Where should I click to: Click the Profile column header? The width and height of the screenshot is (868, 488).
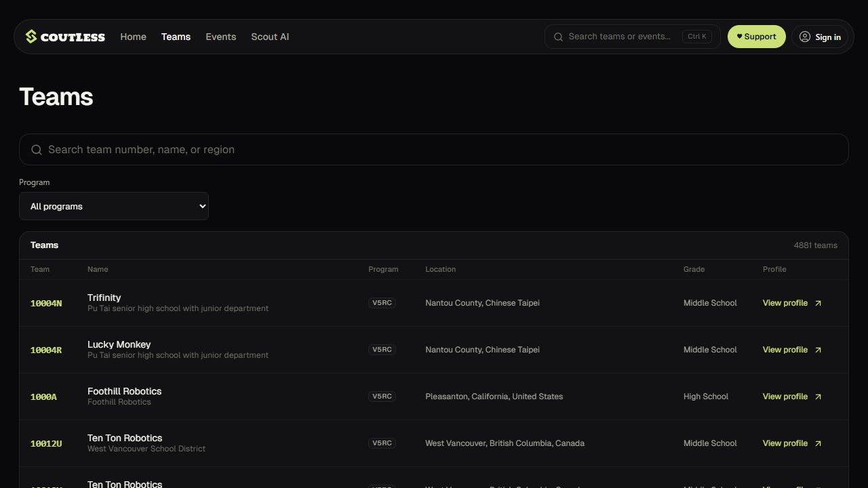774,269
